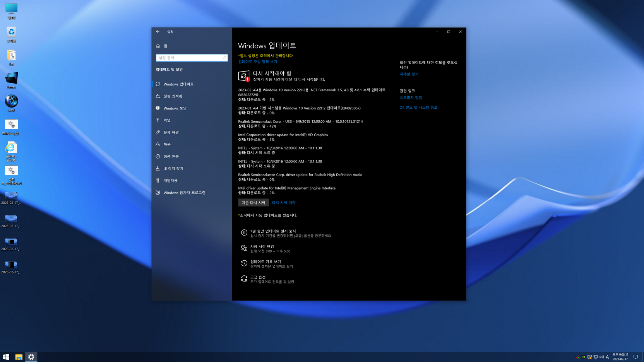Open the Internet Explorer desktop shortcut
644x362 pixels.
tap(11, 151)
